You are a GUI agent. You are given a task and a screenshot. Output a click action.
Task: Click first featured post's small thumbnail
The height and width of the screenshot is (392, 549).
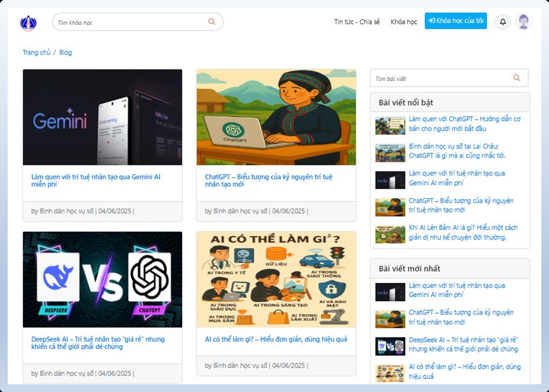pyautogui.click(x=390, y=126)
